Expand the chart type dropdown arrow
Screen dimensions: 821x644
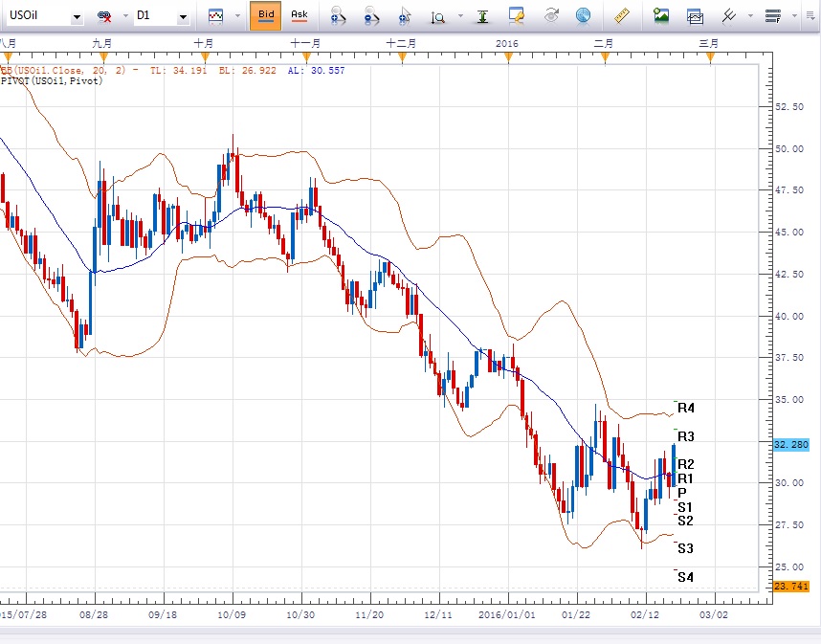pyautogui.click(x=237, y=16)
